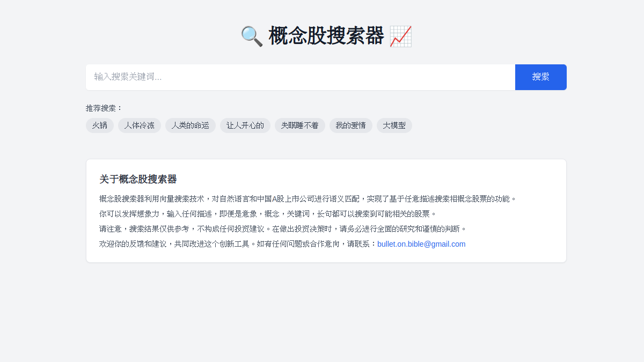
Task: Click the paragraph starting 你可以发挥想象力
Action: coord(268,213)
